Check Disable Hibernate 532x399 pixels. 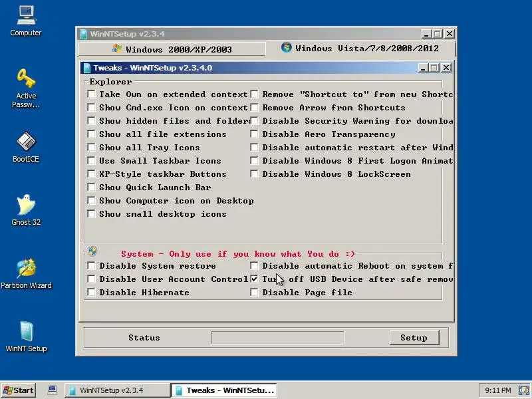pyautogui.click(x=91, y=292)
